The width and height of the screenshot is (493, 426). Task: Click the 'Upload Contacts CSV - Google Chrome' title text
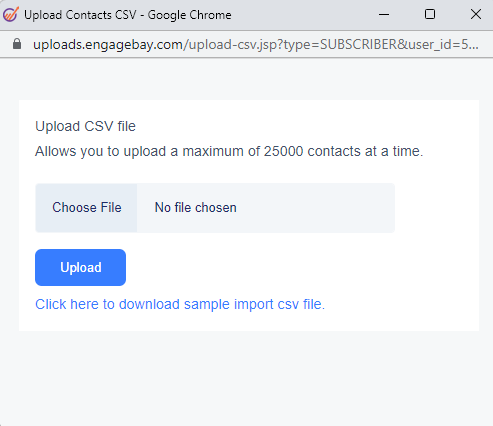coord(128,15)
